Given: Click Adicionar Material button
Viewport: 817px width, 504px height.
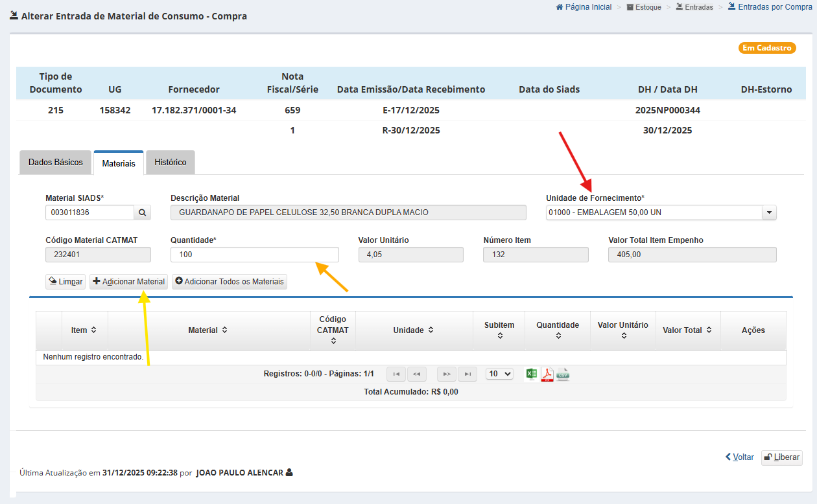Looking at the screenshot, I should [128, 282].
